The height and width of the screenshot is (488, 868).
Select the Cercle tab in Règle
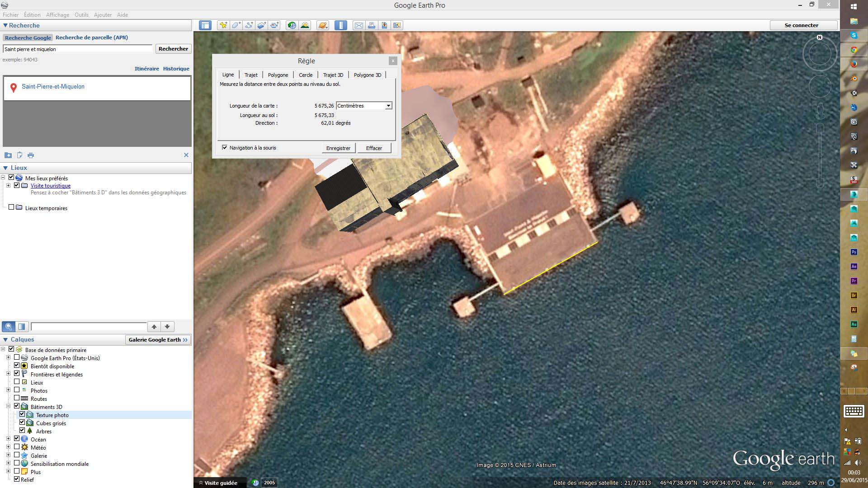(x=306, y=75)
